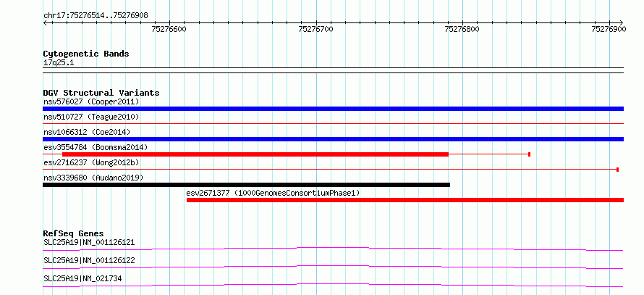Click the nsv510727 (Teague2010) label
This screenshot has width=644, height=295.
click(91, 117)
